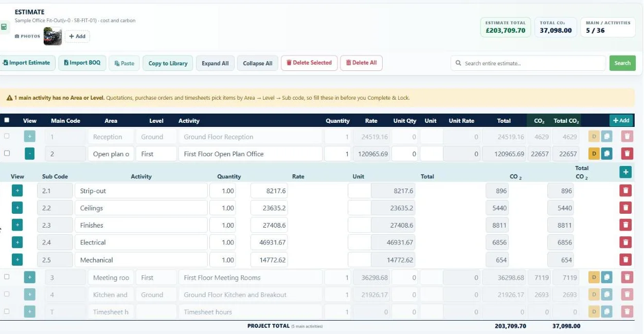Delete the Electrical sub activity row
Image resolution: width=644 pixels, height=334 pixels.
(625, 242)
